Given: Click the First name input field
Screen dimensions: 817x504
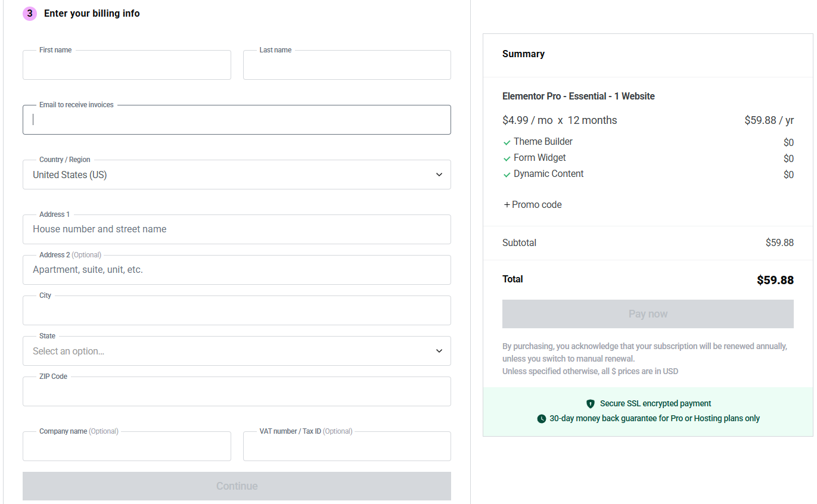Looking at the screenshot, I should coord(126,65).
